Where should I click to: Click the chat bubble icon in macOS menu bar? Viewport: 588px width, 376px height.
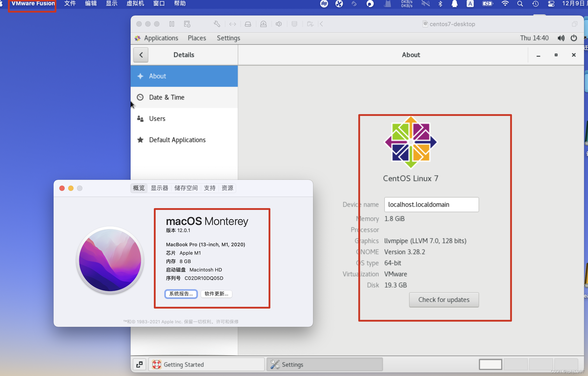[x=370, y=3]
